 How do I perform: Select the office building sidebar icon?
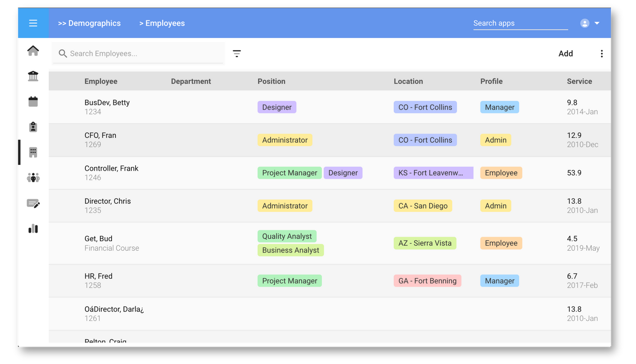point(33,152)
